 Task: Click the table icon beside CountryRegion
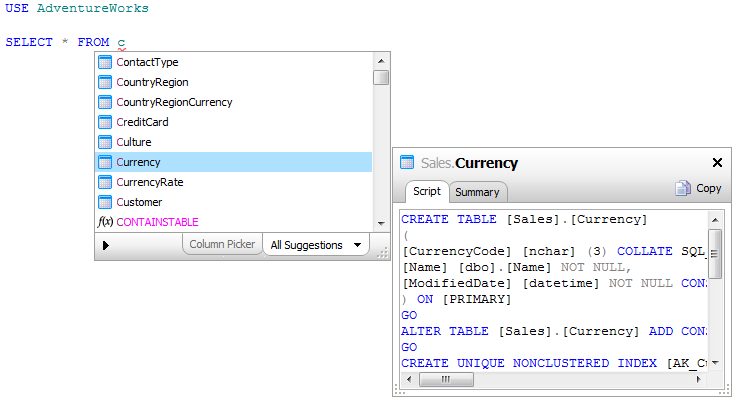click(x=105, y=82)
